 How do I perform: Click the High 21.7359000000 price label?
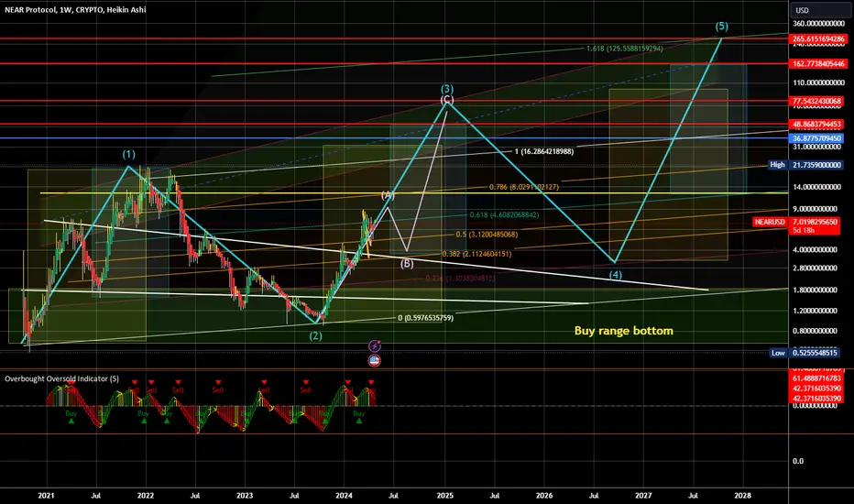click(806, 165)
